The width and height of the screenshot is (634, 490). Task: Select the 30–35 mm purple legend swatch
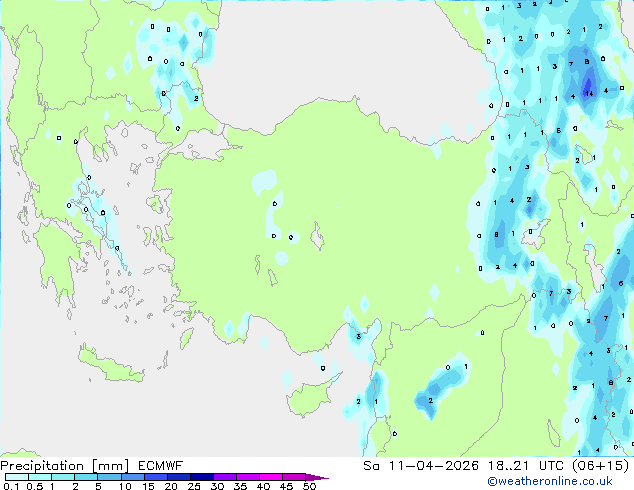coord(224,477)
